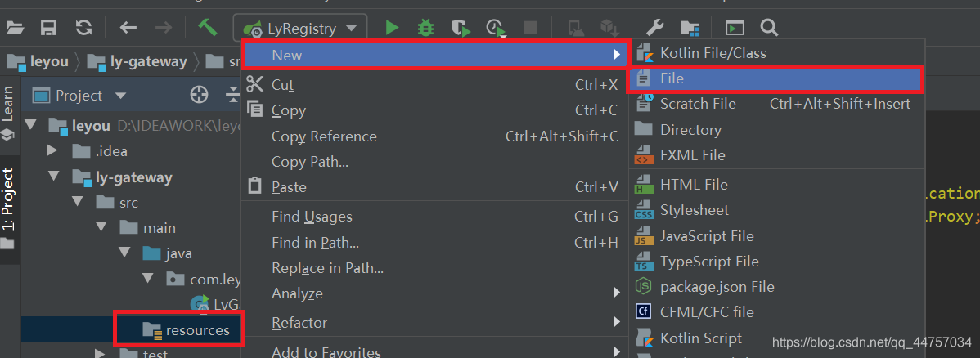Expand the test folder node
The width and height of the screenshot is (980, 358).
point(101,354)
